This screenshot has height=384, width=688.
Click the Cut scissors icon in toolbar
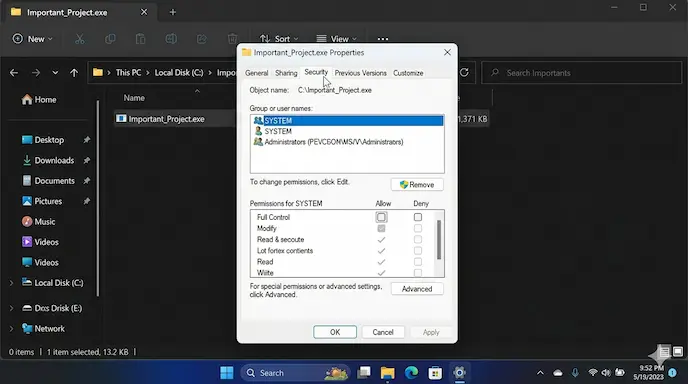(x=79, y=39)
